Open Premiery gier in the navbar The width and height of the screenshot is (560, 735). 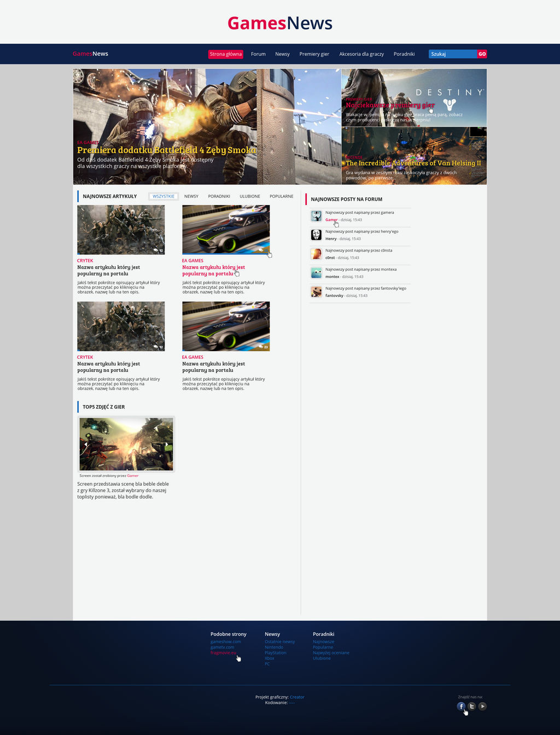tap(314, 54)
